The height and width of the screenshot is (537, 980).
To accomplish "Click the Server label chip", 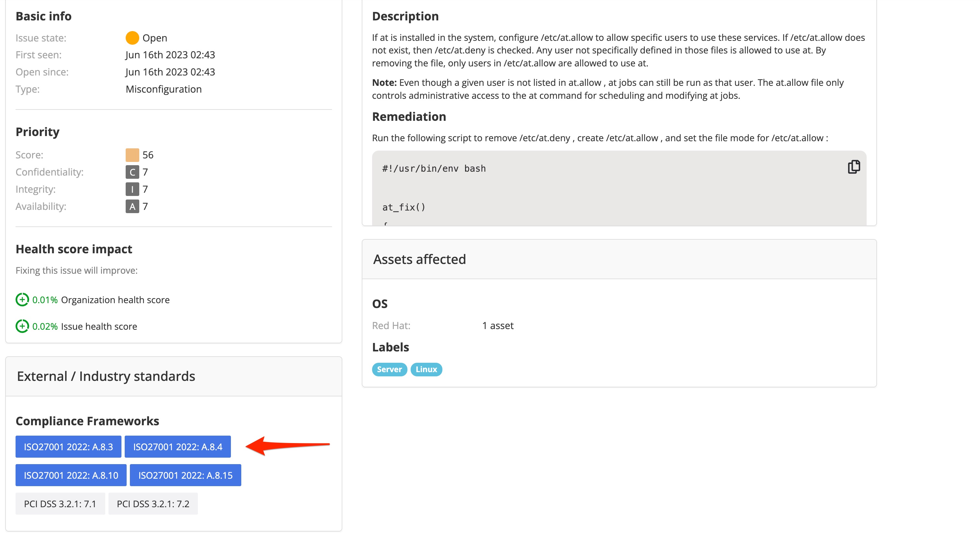I will pos(389,369).
